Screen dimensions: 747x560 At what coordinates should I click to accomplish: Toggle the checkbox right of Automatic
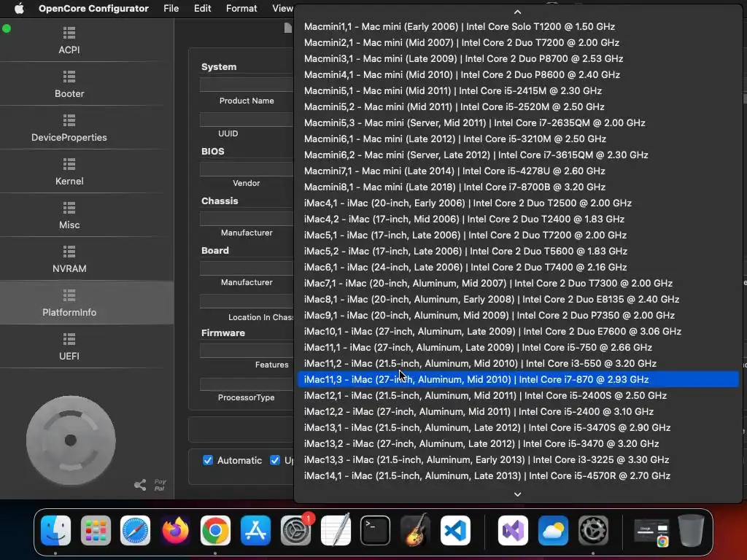coord(275,460)
